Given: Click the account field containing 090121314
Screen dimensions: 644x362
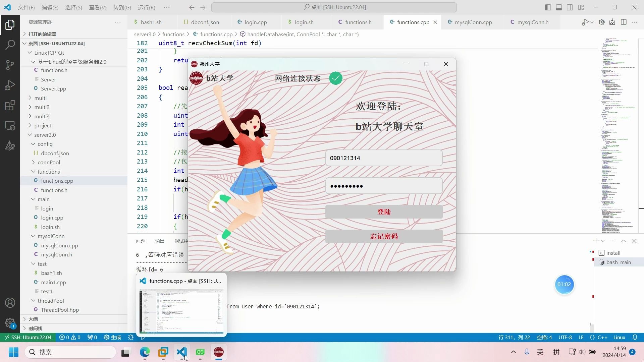Looking at the screenshot, I should (384, 158).
